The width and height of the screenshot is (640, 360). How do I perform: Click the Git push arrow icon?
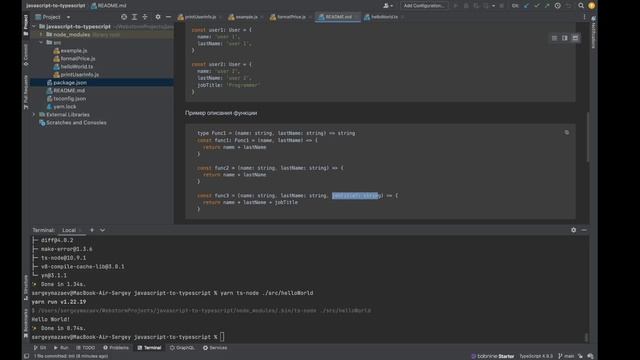[x=547, y=6]
